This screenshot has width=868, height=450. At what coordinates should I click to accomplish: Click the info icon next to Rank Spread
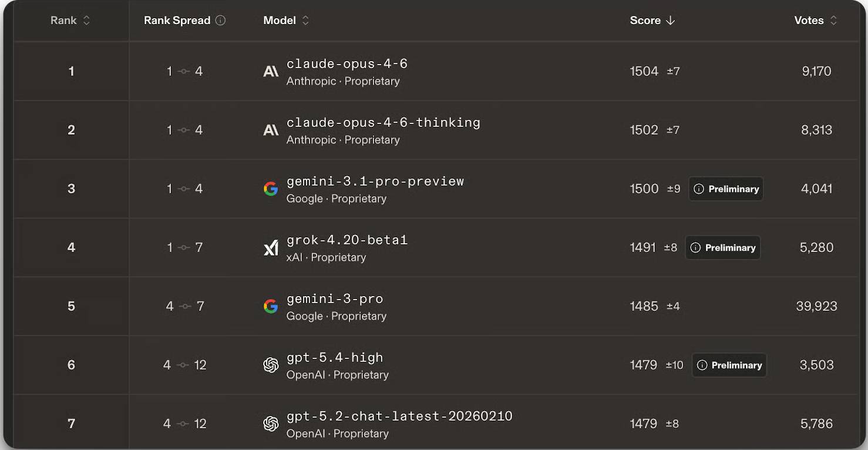click(220, 21)
